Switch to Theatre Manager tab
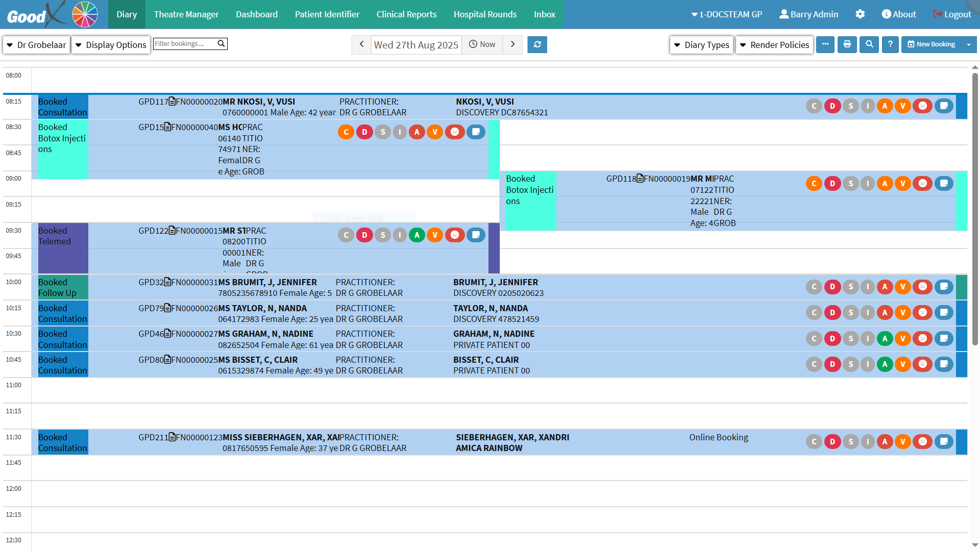980x551 pixels. pos(186,14)
